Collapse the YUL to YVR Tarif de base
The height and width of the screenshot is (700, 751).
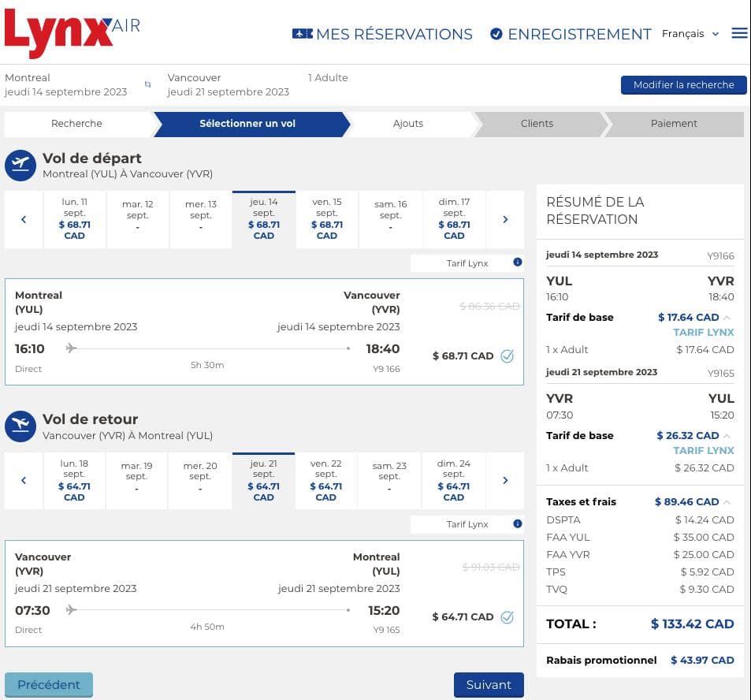tap(726, 318)
